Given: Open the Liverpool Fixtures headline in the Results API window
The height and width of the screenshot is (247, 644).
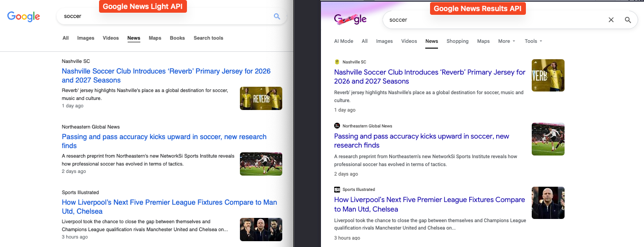Looking at the screenshot, I should pyautogui.click(x=430, y=204).
